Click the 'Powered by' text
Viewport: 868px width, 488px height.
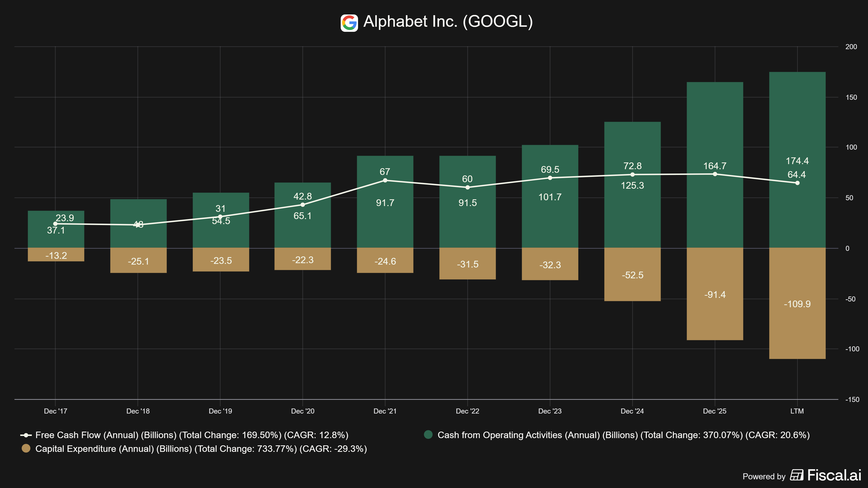[764, 476]
